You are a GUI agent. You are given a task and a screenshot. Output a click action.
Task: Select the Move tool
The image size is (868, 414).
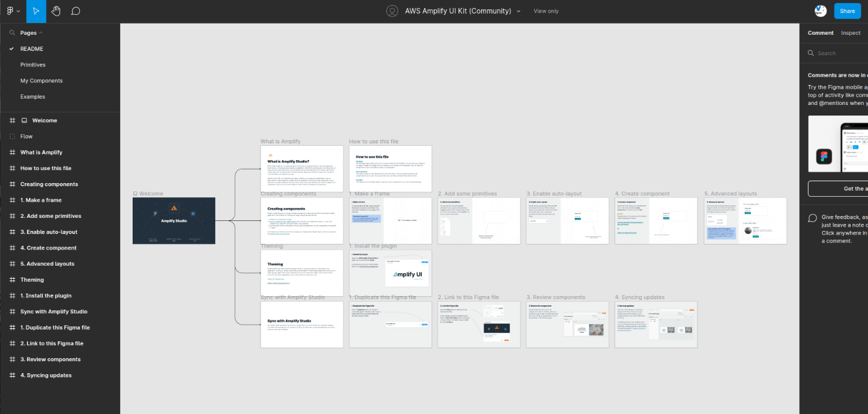[36, 11]
